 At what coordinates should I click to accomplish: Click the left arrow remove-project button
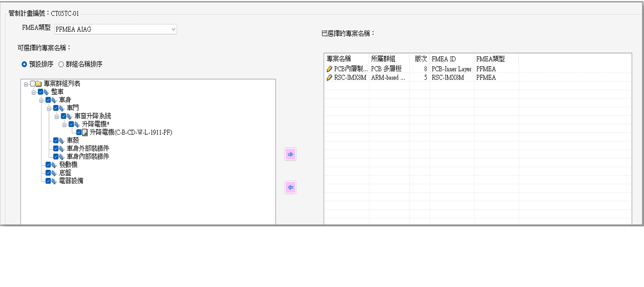[x=290, y=187]
